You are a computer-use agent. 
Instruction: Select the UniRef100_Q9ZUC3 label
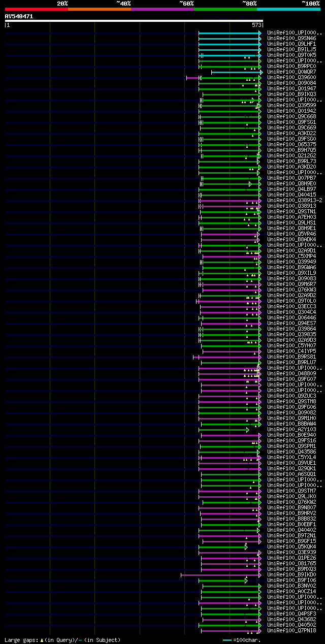tap(291, 396)
